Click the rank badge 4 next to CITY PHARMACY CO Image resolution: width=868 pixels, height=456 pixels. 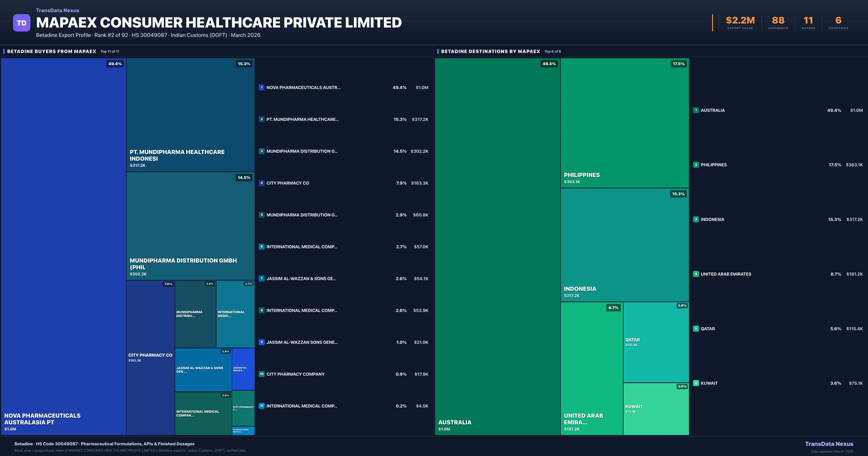coord(261,183)
